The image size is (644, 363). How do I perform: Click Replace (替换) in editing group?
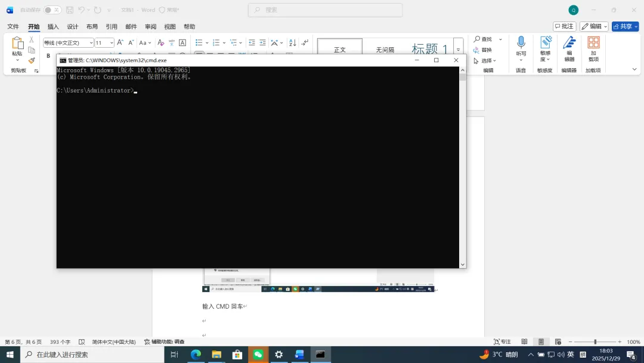(482, 50)
